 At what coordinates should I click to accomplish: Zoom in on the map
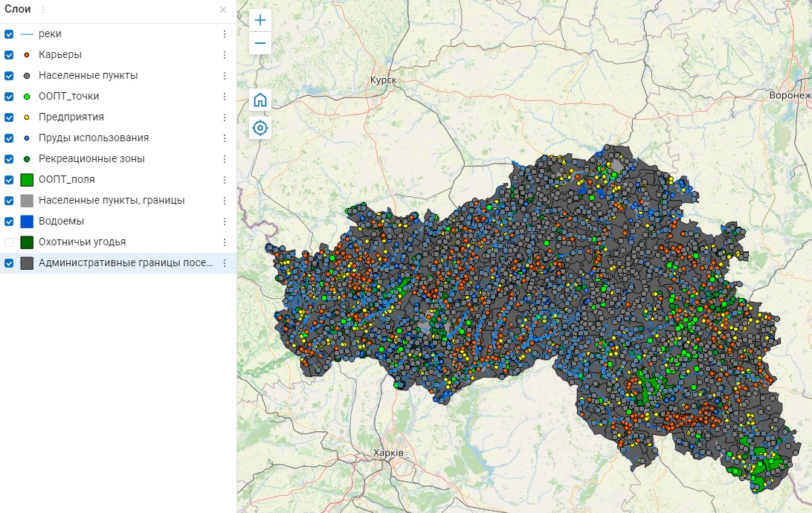(x=260, y=20)
